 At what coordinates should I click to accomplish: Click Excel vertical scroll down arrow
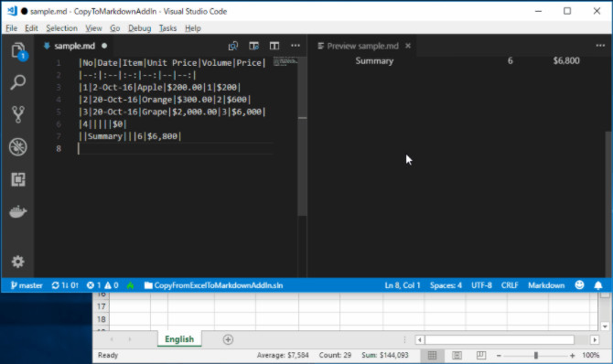coord(605,327)
